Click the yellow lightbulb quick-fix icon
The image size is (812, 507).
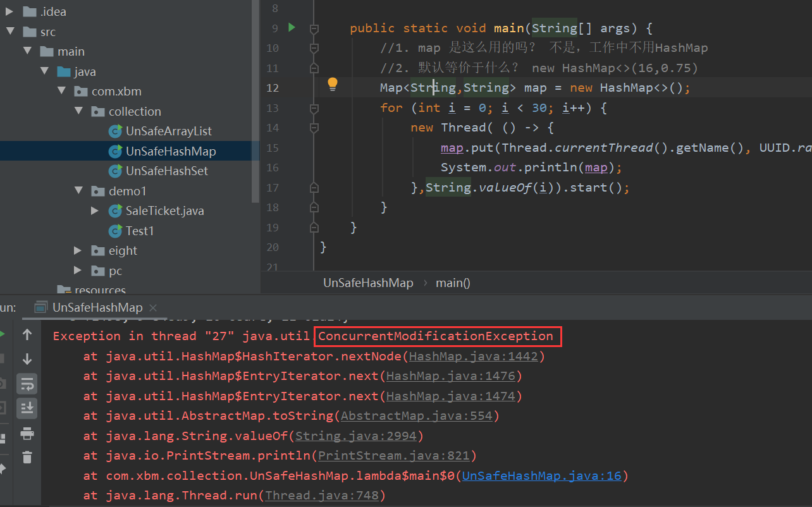coord(333,85)
